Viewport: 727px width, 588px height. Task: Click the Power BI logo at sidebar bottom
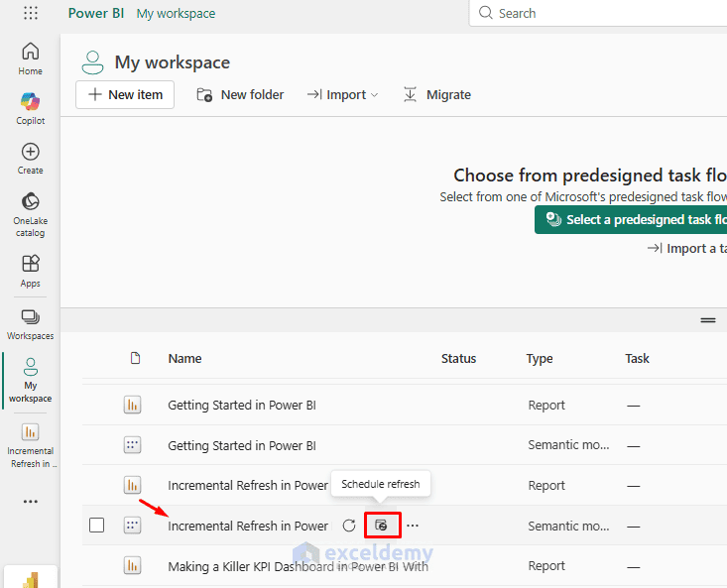click(x=31, y=579)
